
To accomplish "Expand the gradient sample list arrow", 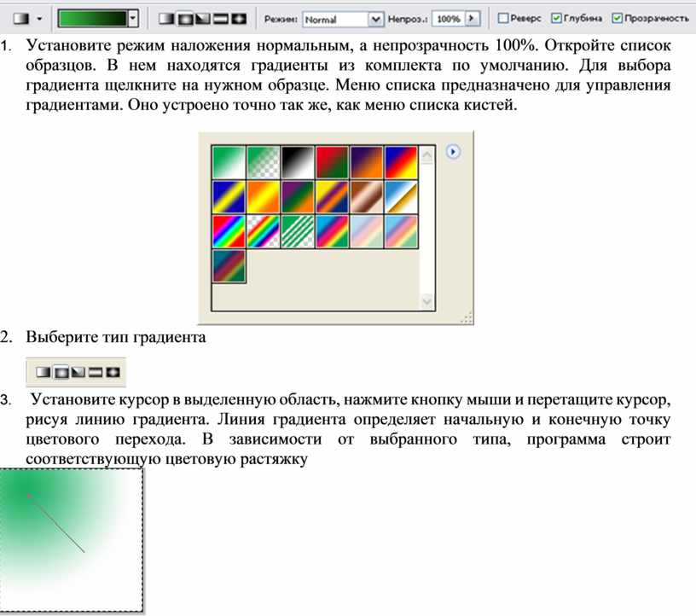I will 133,18.
